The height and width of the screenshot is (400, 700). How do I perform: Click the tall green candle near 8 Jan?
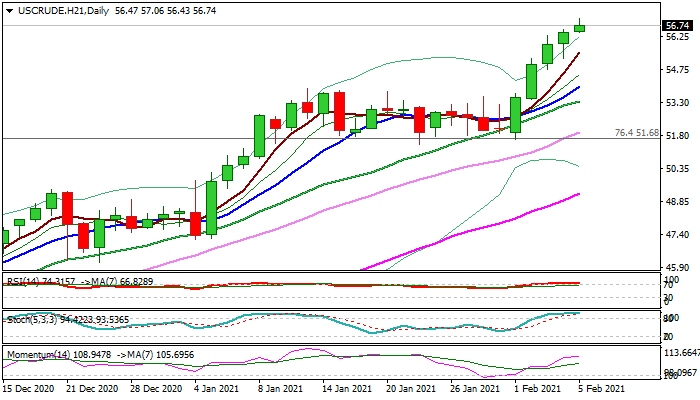(x=259, y=136)
